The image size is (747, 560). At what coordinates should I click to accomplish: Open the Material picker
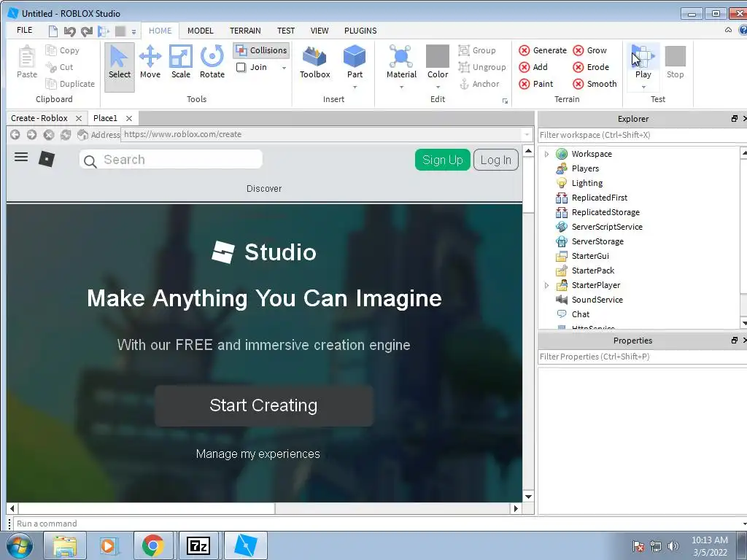[x=401, y=62]
